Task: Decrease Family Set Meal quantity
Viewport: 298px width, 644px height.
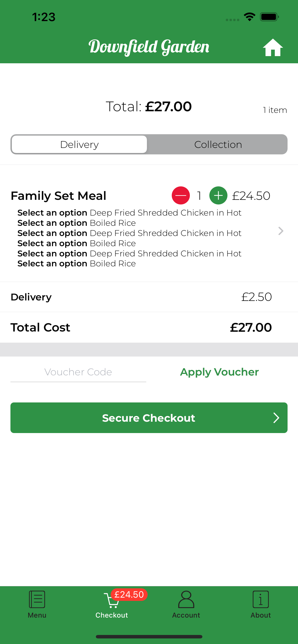Action: (180, 195)
